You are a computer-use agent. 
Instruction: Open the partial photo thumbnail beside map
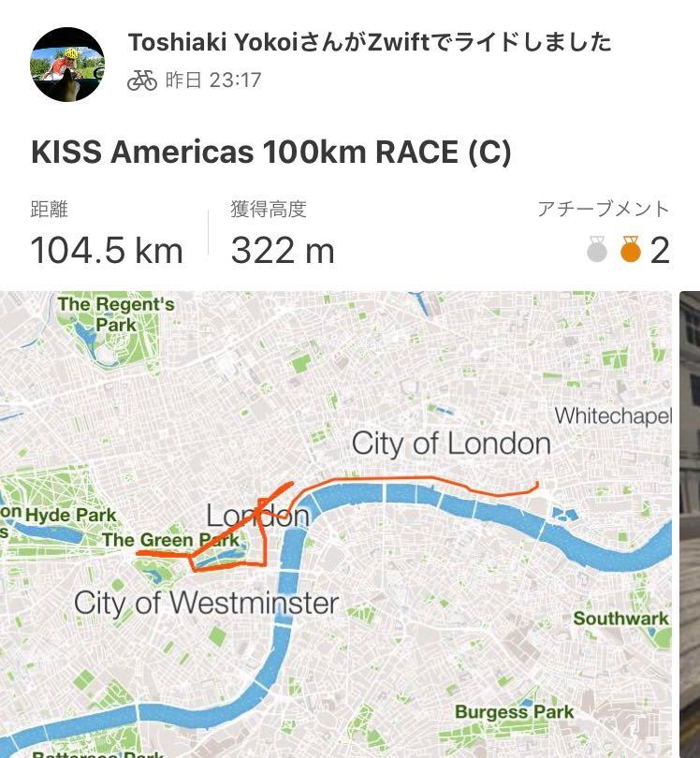pyautogui.click(x=690, y=524)
